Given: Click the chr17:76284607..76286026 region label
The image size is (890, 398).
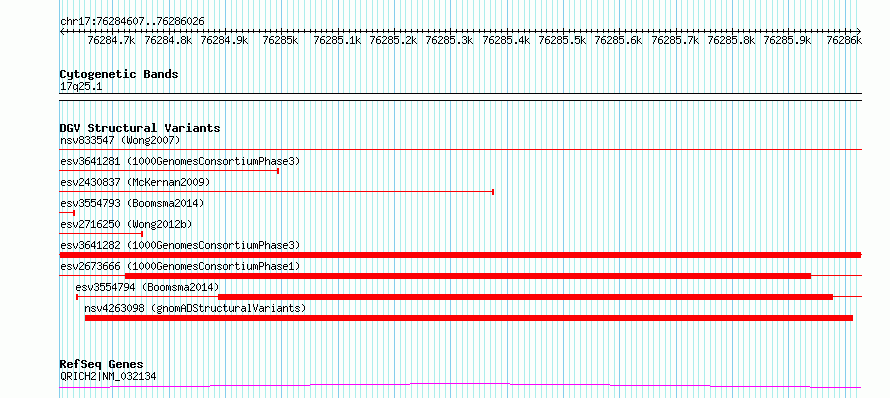Looking at the screenshot, I should point(132,22).
